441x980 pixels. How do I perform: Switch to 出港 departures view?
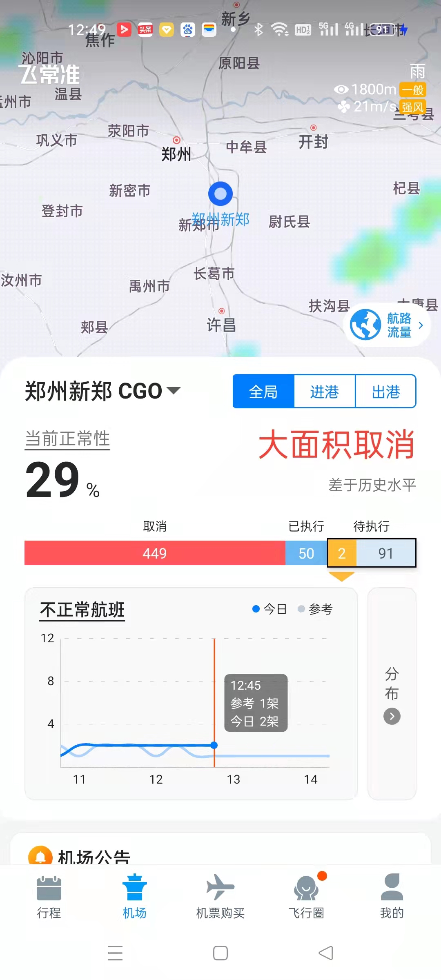[385, 392]
